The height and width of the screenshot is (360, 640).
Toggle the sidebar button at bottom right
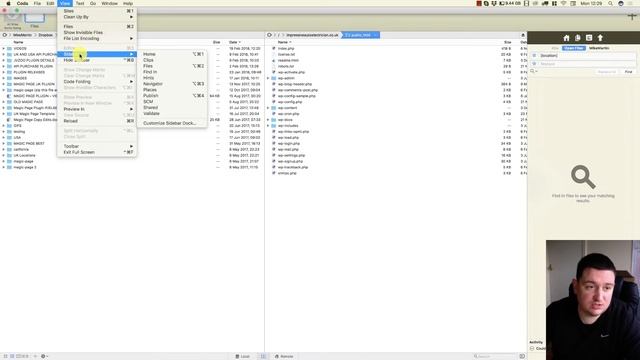point(522,356)
